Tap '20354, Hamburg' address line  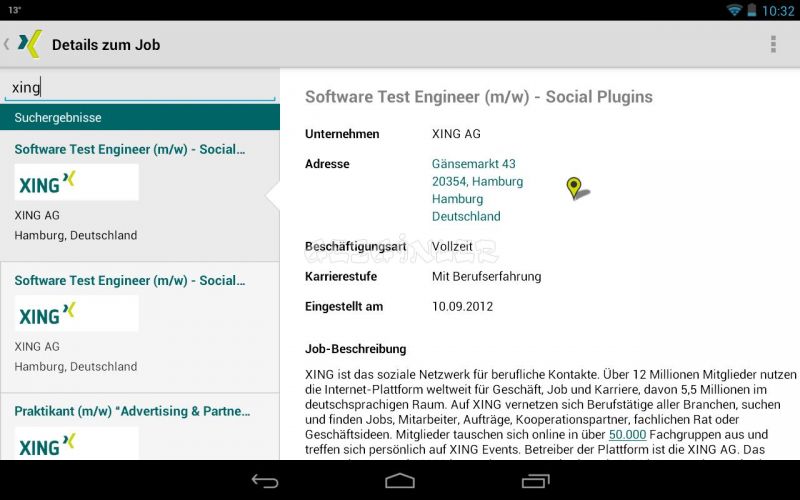pos(477,182)
